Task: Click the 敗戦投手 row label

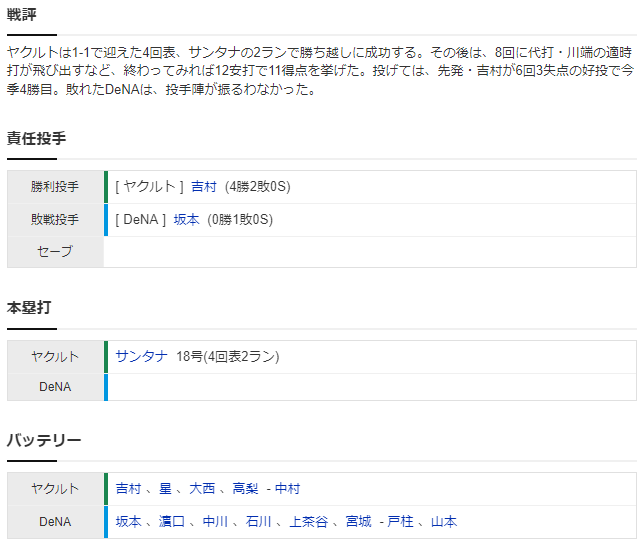Action: [x=55, y=220]
